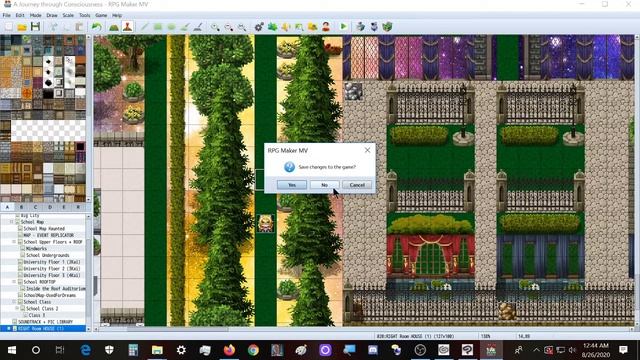
Task: Collapse the School ROOFTOP tree node
Action: pyautogui.click(x=14, y=282)
